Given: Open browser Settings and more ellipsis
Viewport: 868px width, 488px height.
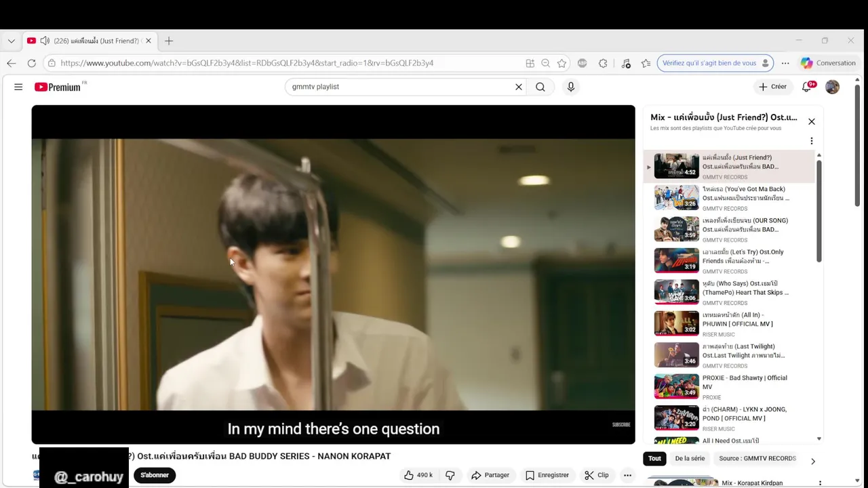Looking at the screenshot, I should 785,63.
